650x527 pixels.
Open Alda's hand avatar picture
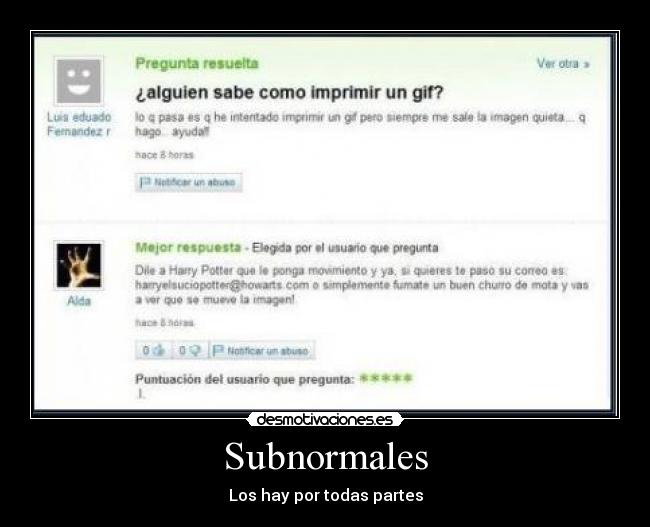pyautogui.click(x=79, y=265)
